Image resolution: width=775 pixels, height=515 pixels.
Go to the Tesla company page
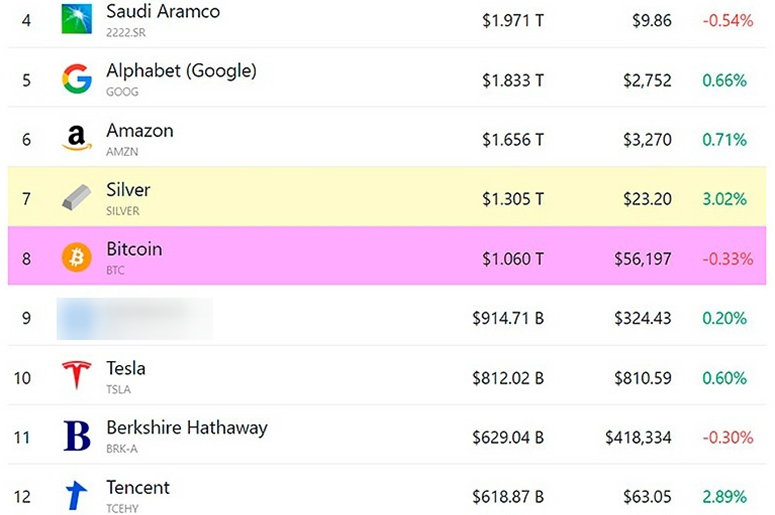click(126, 368)
